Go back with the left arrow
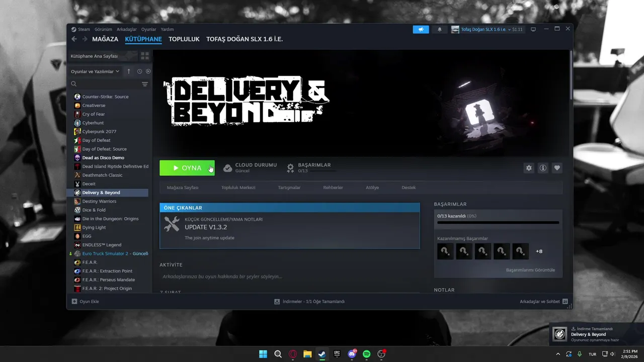644x362 pixels. (74, 39)
